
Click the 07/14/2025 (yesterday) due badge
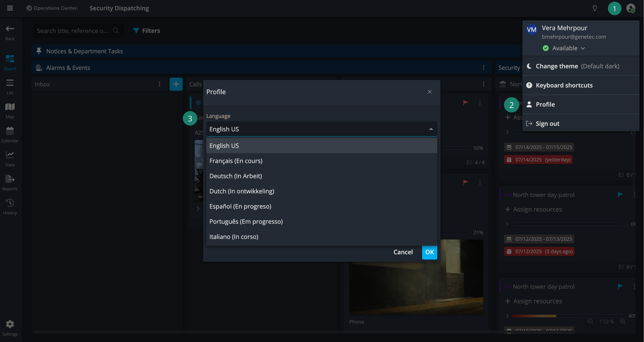coord(538,160)
